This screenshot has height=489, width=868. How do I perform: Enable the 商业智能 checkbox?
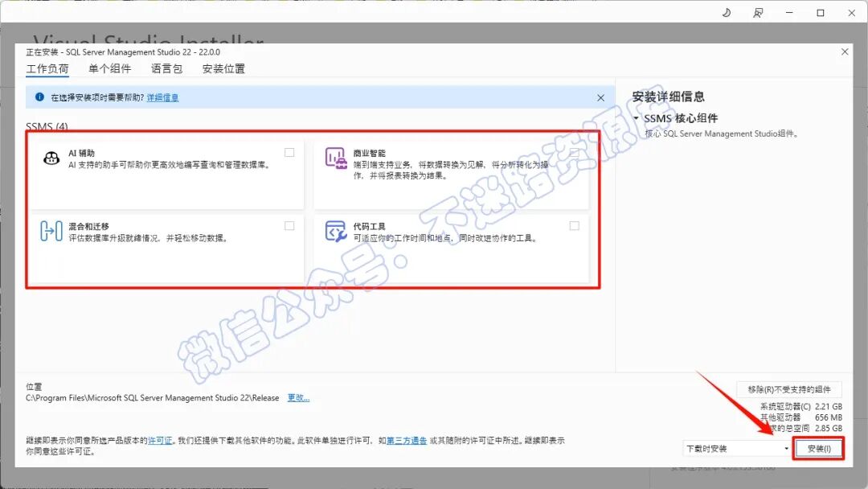574,152
